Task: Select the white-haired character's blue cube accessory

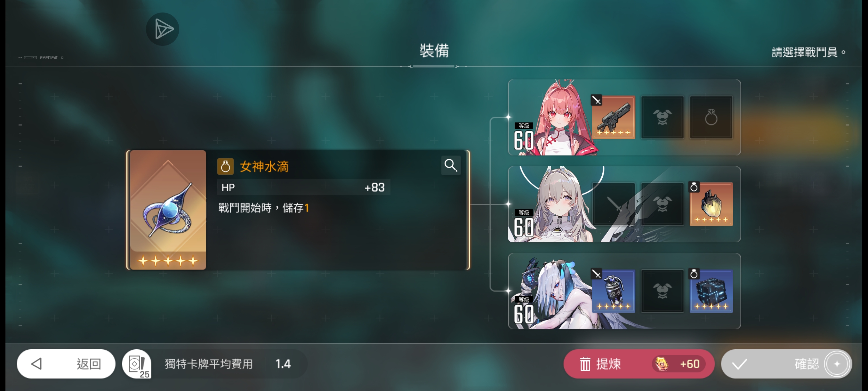Action: [x=711, y=291]
